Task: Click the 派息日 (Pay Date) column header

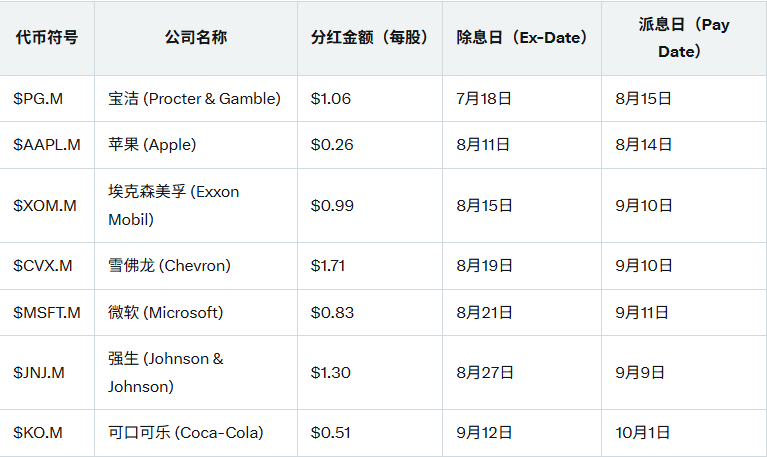Action: coord(684,38)
